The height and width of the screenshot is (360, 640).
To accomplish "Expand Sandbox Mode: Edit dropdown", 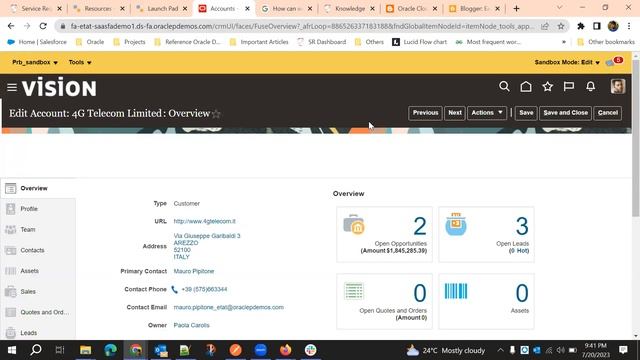I will (567, 62).
